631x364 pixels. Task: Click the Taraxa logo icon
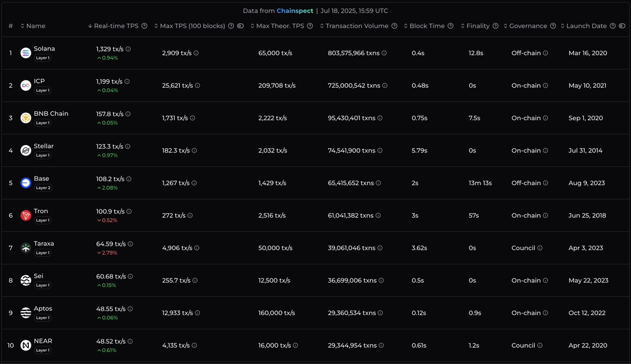pyautogui.click(x=26, y=248)
